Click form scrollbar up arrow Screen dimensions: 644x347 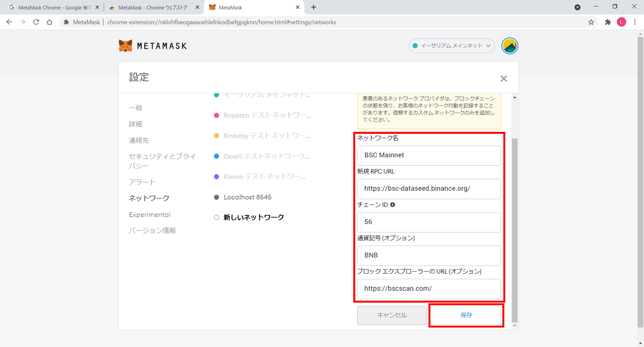tap(514, 97)
